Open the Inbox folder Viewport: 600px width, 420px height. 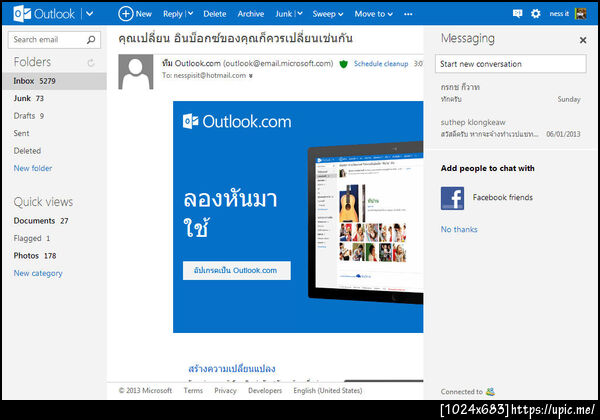coord(54,81)
